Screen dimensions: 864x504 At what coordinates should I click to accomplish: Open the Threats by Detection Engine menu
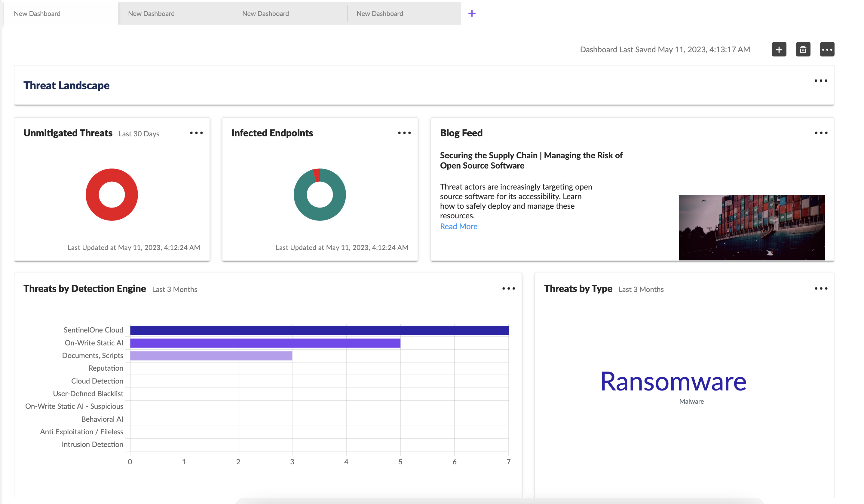(508, 288)
